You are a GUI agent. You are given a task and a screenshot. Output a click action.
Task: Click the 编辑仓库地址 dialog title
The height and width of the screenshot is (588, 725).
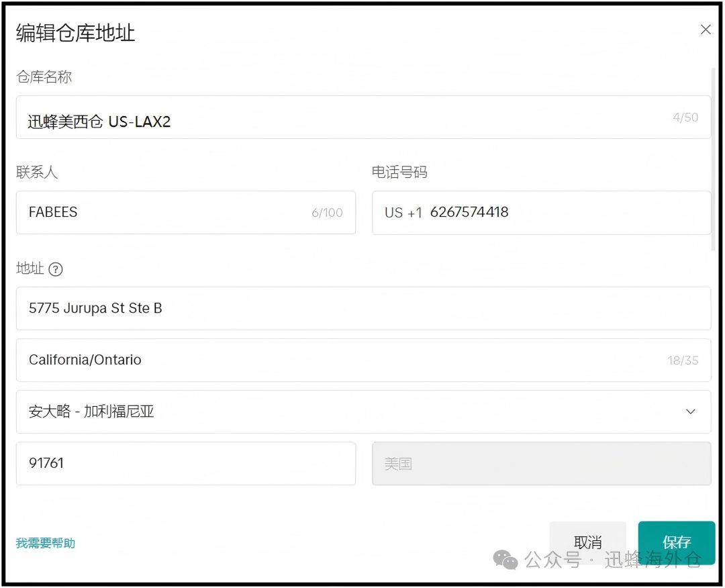click(76, 33)
